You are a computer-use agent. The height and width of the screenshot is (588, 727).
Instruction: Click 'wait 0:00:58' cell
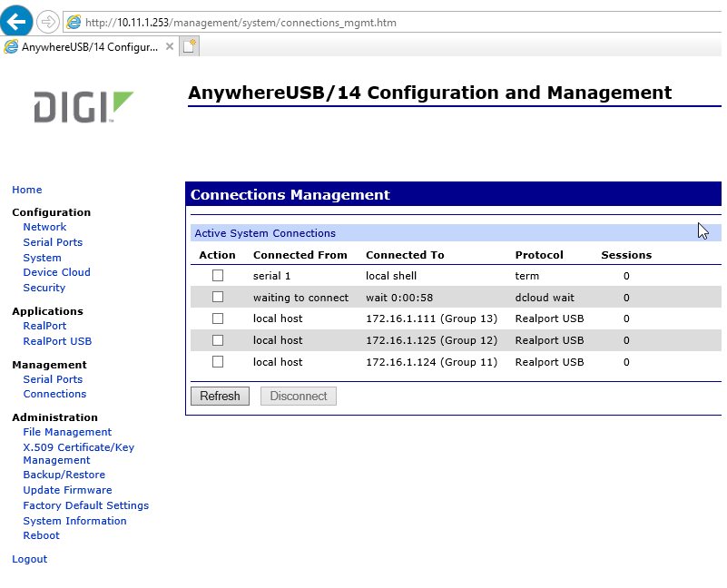399,298
